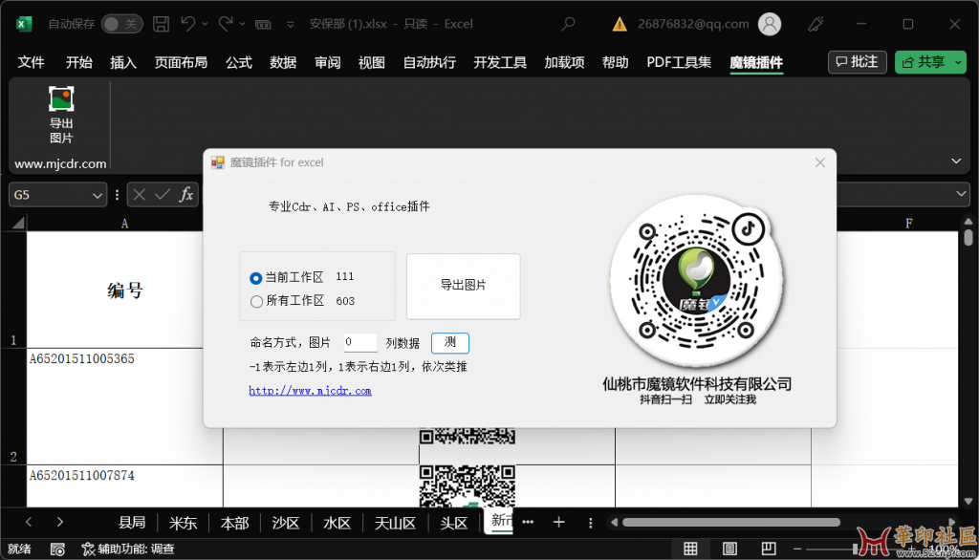Screen dimensions: 979x560
Task: Open the redo history dropdown arrow
Action: click(242, 24)
